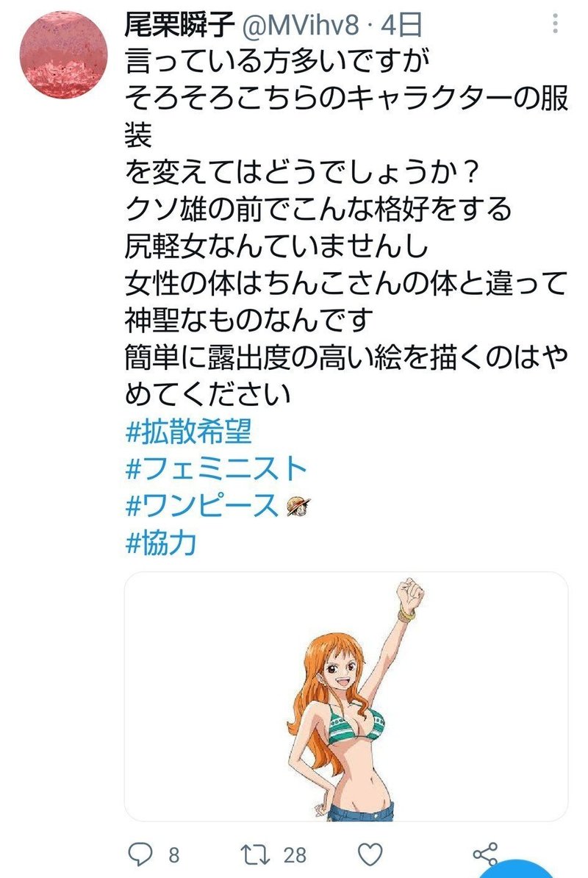Open tweet by tapping line を変えてはどうでしょうか？
This screenshot has width=588, height=878.
[303, 172]
